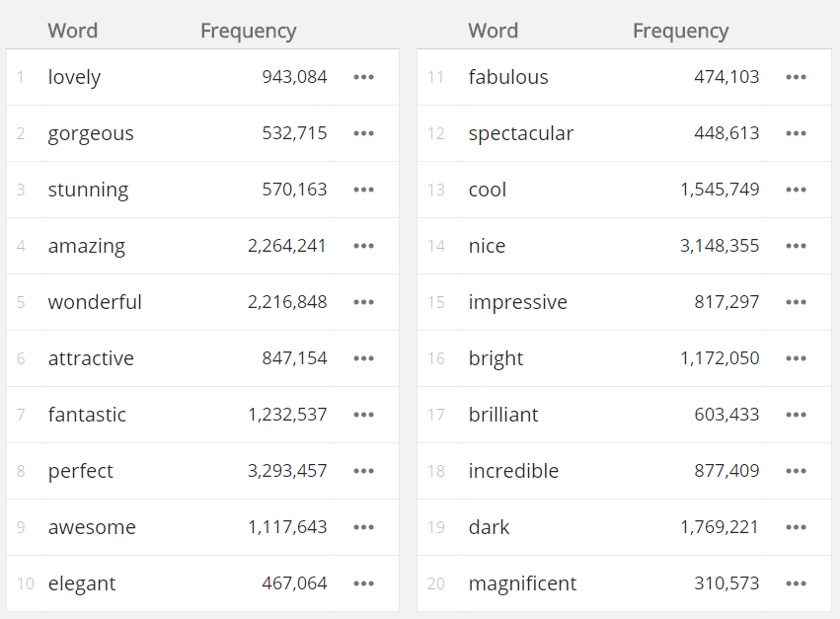840x619 pixels.
Task: Click the more options icon for 'perfect'
Action: point(363,471)
